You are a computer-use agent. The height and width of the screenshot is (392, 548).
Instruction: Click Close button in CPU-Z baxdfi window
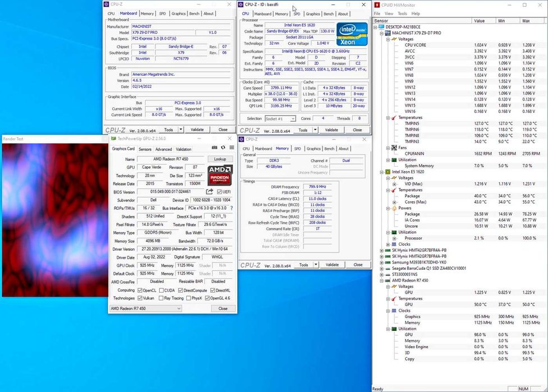tap(357, 130)
